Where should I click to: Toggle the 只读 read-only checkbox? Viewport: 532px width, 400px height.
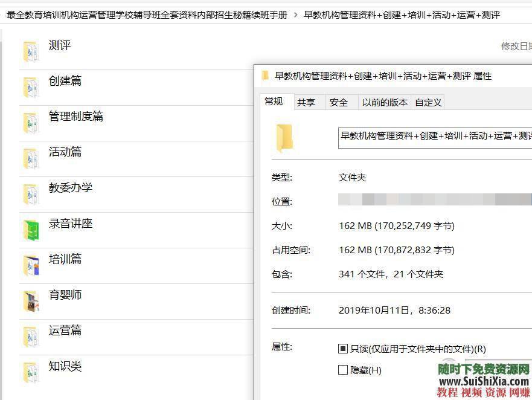(x=342, y=349)
